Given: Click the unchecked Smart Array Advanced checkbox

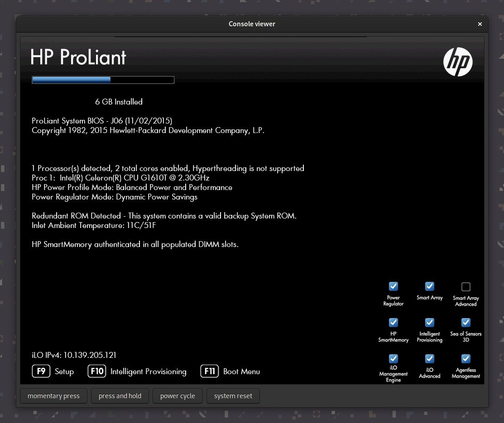Looking at the screenshot, I should [466, 286].
